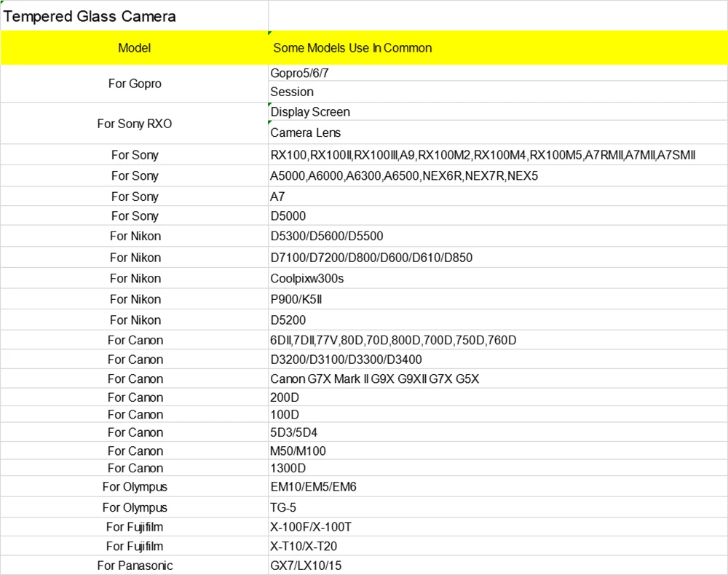Click the 'P900/K5II' cell
728x575 pixels.
tap(296, 299)
